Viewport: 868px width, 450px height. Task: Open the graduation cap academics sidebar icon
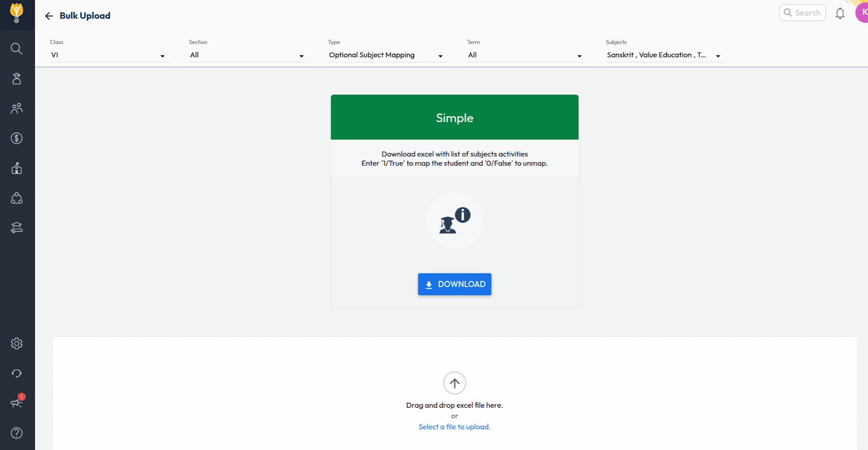click(17, 227)
